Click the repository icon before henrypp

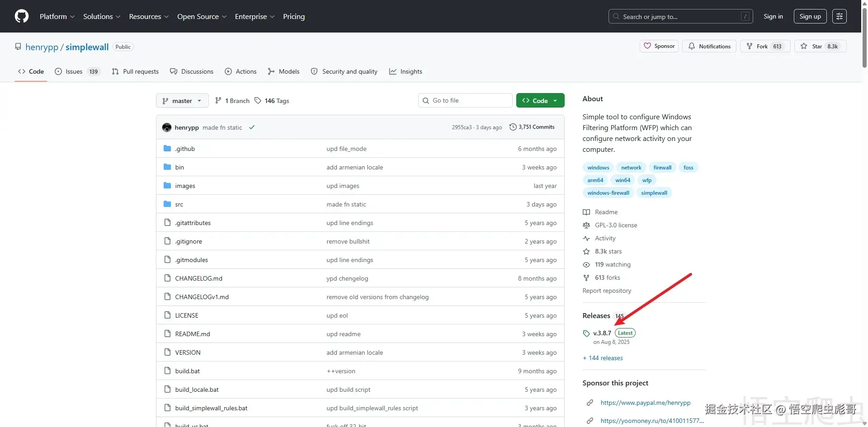click(x=18, y=47)
